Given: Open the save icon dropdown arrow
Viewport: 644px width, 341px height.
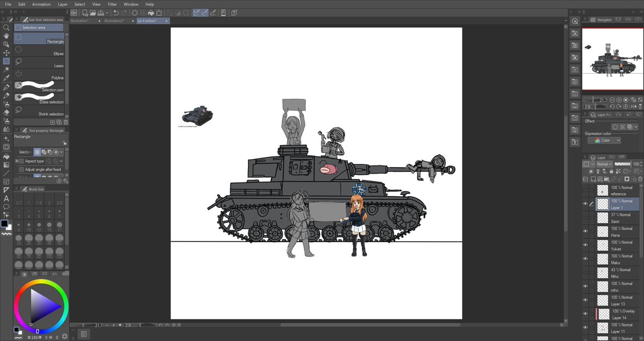Looking at the screenshot, I should point(108,12).
